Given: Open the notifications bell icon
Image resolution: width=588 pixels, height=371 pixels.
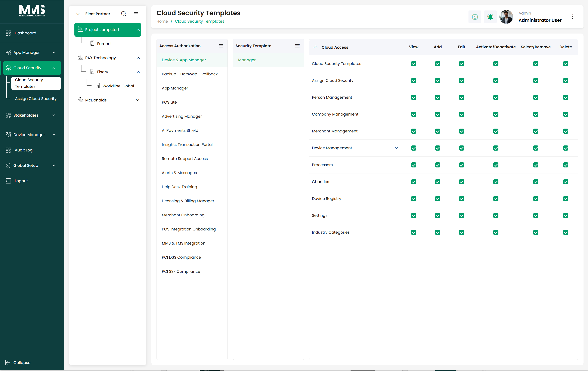Looking at the screenshot, I should coord(490,17).
